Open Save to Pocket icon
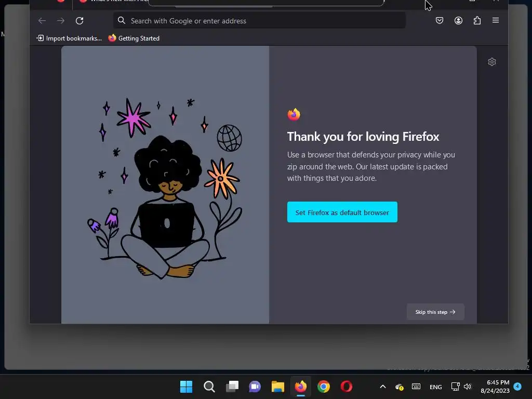The height and width of the screenshot is (399, 532). click(x=440, y=21)
